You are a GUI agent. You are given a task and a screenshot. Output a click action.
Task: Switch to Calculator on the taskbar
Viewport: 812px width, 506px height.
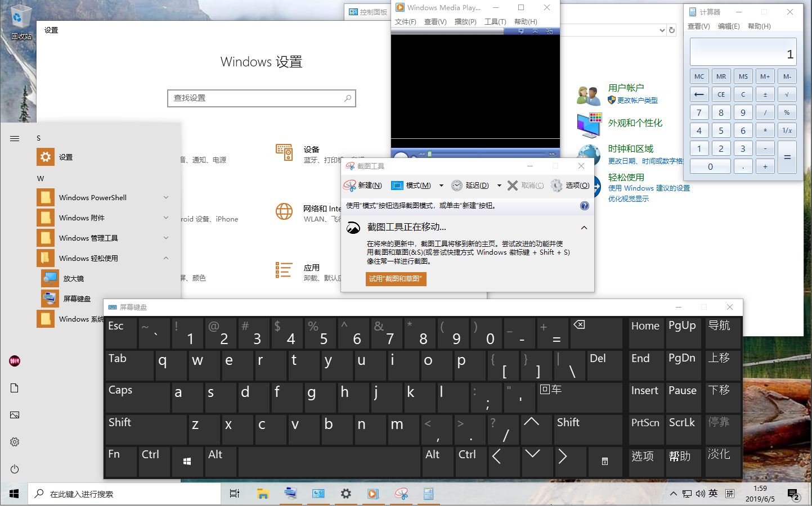[x=428, y=494]
